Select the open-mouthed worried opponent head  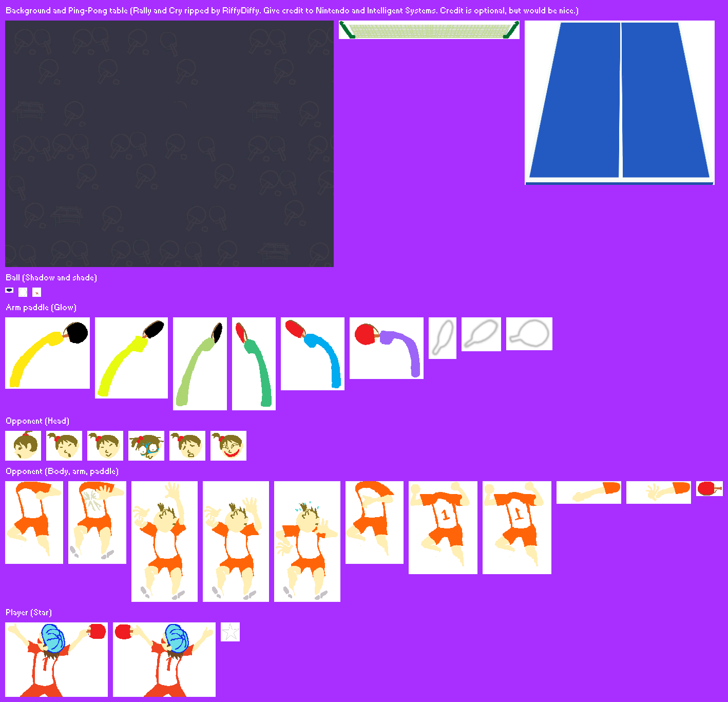tap(187, 446)
